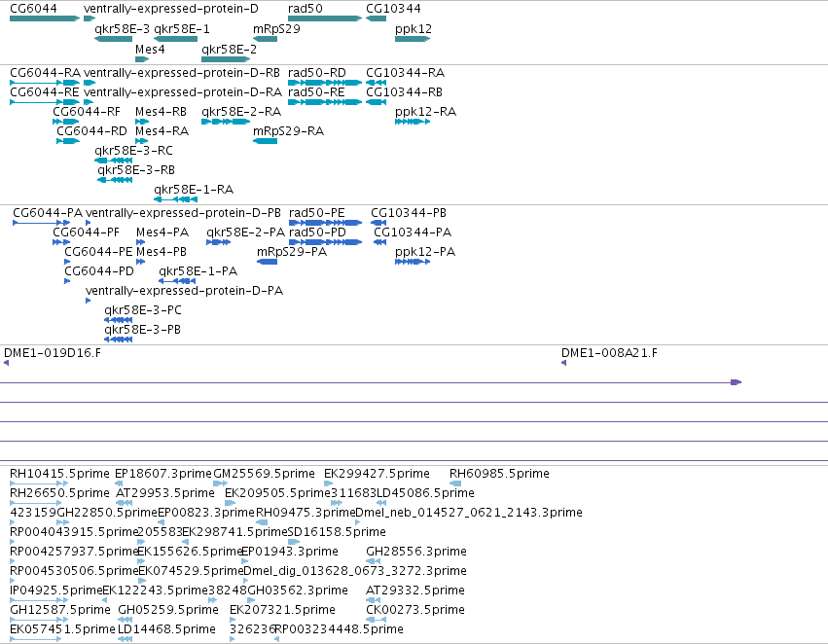Select the AT29953.5prime EST label
This screenshot has width=828, height=644.
point(165,493)
